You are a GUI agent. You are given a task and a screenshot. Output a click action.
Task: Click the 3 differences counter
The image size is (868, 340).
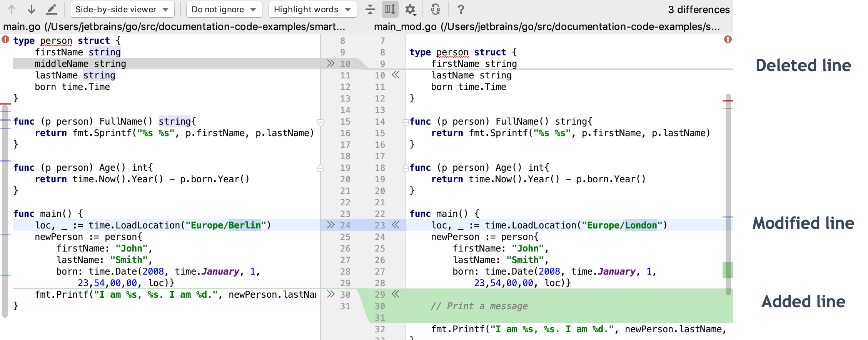click(x=699, y=10)
